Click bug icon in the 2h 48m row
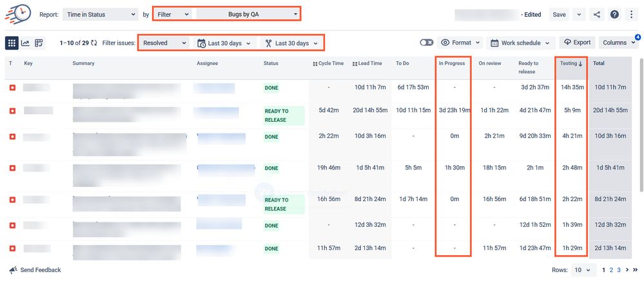 click(12, 168)
